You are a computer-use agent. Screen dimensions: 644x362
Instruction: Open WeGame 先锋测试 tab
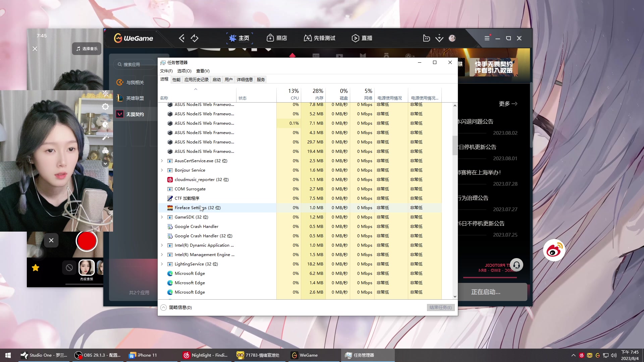(319, 38)
